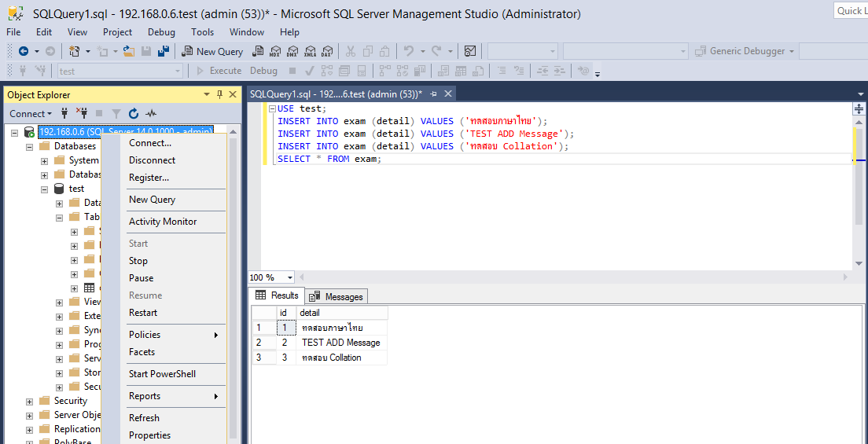
Task: Click the query editor's horizontal scrollbar
Action: pyautogui.click(x=574, y=277)
